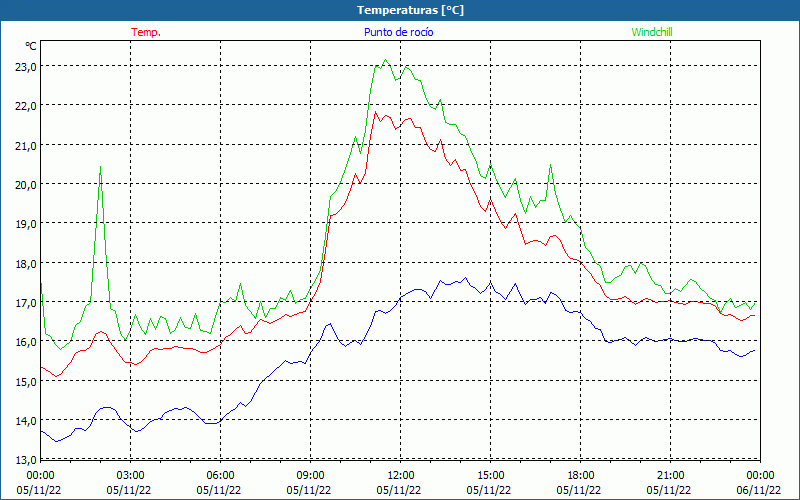The image size is (800, 500).
Task: Select the red 'Temp.' legend label
Action: (146, 32)
